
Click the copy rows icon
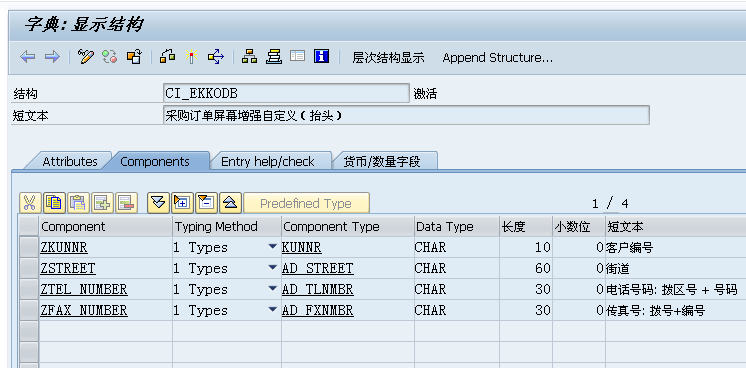pyautogui.click(x=54, y=203)
